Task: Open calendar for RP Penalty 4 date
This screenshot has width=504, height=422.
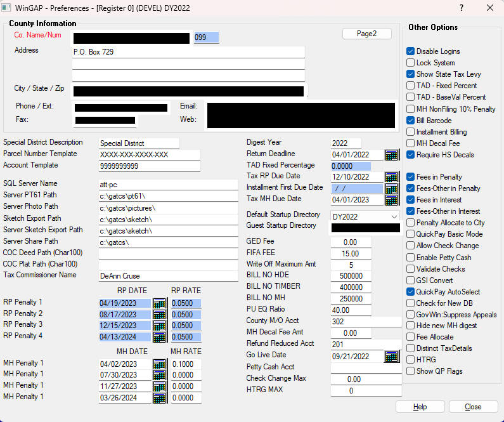Action: point(159,337)
